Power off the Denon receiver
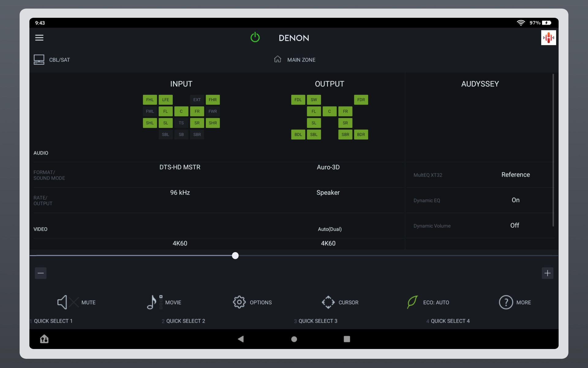The width and height of the screenshot is (588, 368). pyautogui.click(x=255, y=37)
